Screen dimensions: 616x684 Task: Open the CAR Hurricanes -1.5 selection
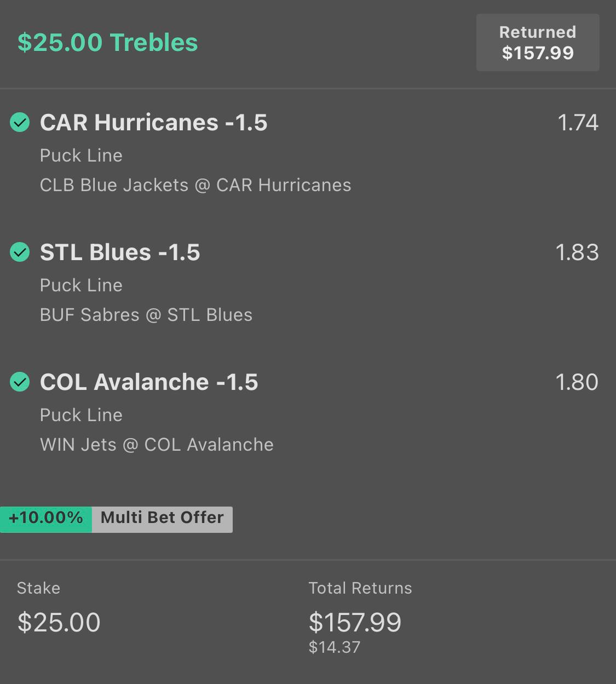tap(154, 123)
